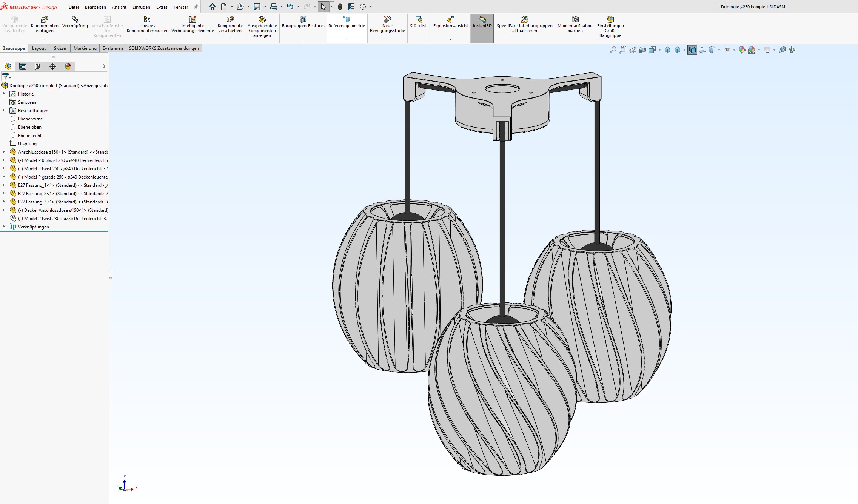Open the ConfigurationManager tab icon
Viewport: 858px width, 504px height.
[x=38, y=66]
